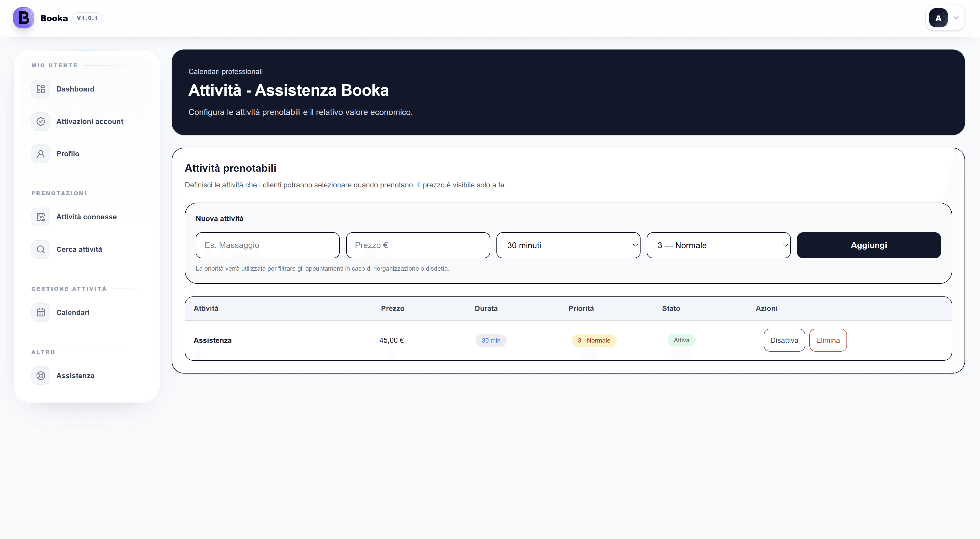Click the user avatar 'A' badge
The image size is (980, 539).
pos(938,18)
